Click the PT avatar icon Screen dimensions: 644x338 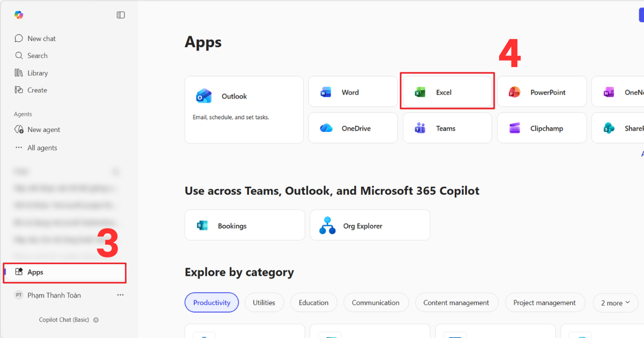(x=19, y=296)
